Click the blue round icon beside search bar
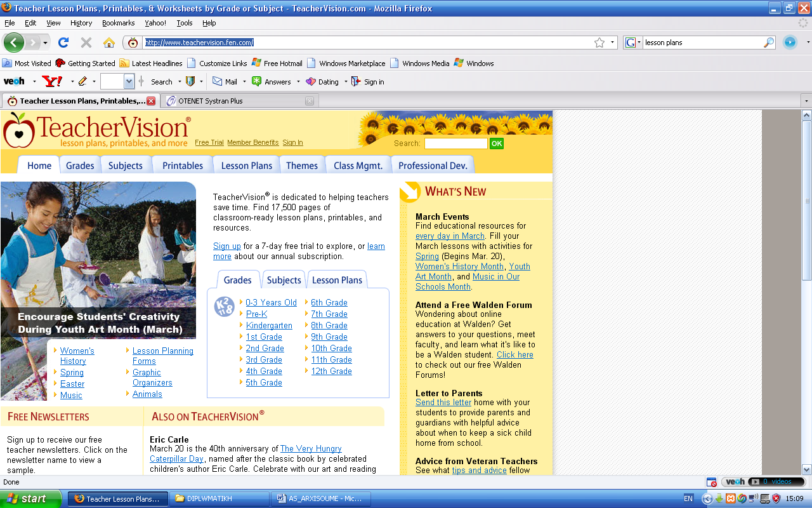812x508 pixels. [x=790, y=43]
